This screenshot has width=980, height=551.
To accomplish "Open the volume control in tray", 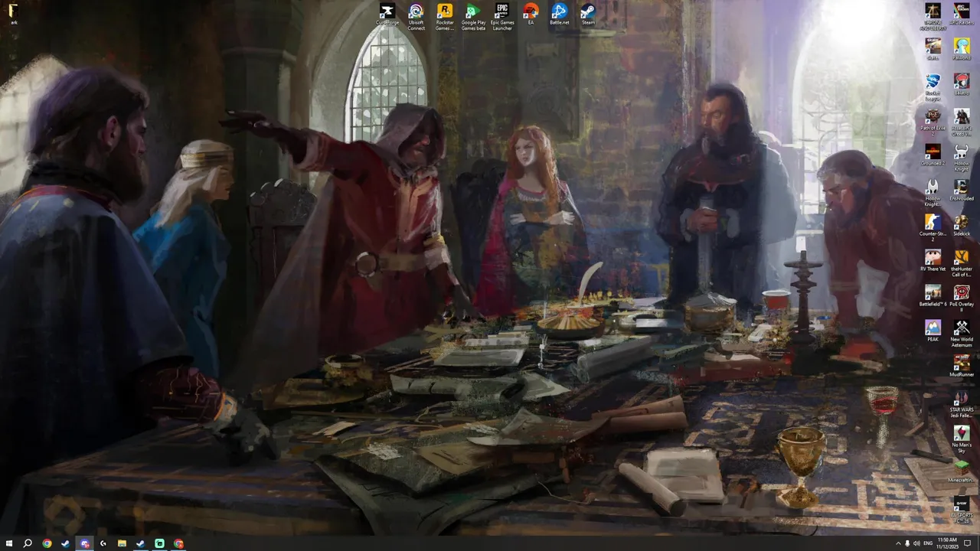I will tap(917, 543).
